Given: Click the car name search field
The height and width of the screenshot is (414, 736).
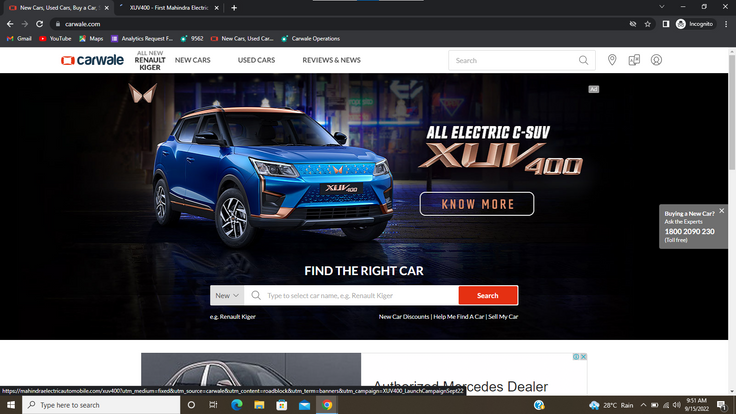Looking at the screenshot, I should coord(352,295).
